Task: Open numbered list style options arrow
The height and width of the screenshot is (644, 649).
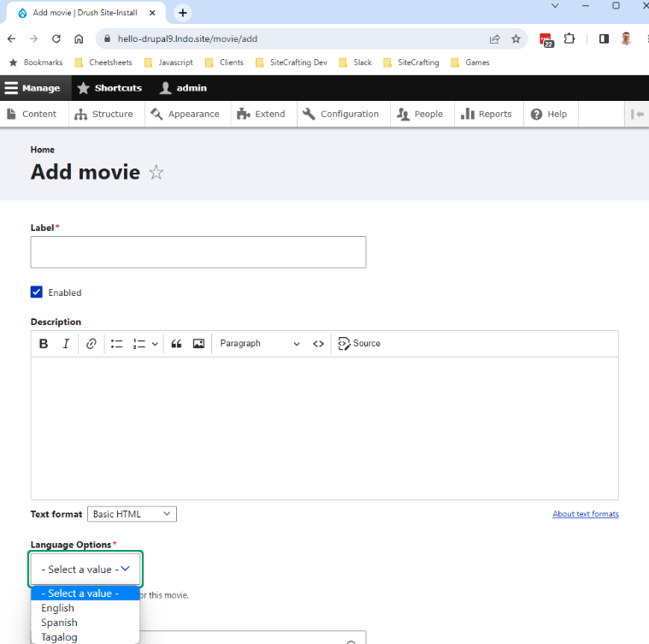Action: pyautogui.click(x=155, y=344)
